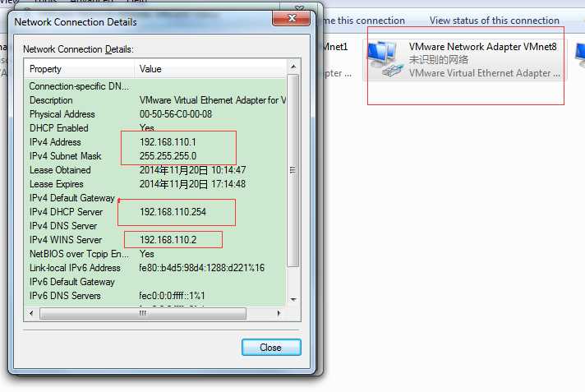Select the IPv4 Address property label

(x=55, y=142)
